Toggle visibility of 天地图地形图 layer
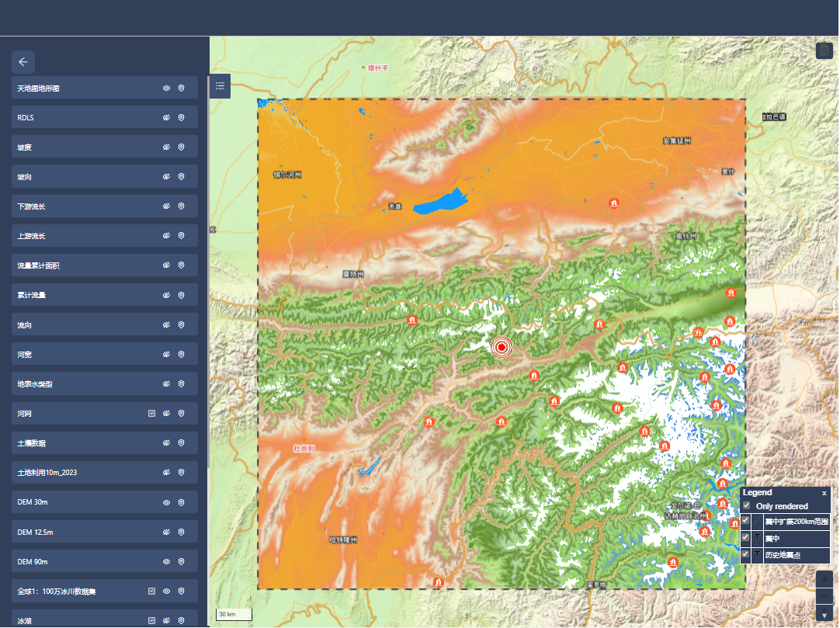Viewport: 840px width, 628px height. click(167, 88)
